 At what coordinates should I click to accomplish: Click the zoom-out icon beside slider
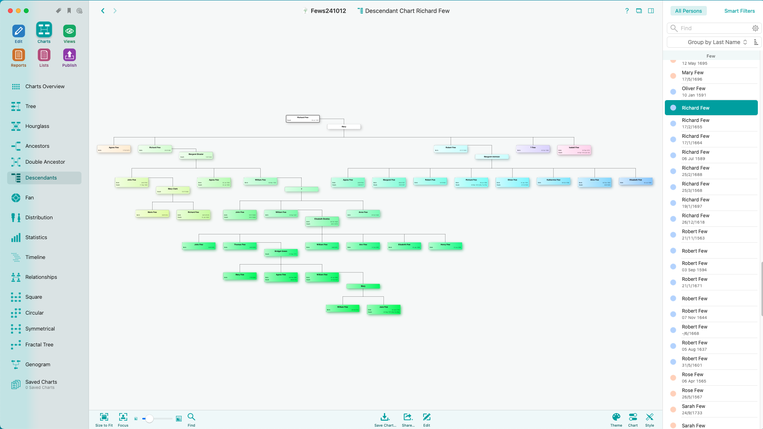tap(136, 419)
